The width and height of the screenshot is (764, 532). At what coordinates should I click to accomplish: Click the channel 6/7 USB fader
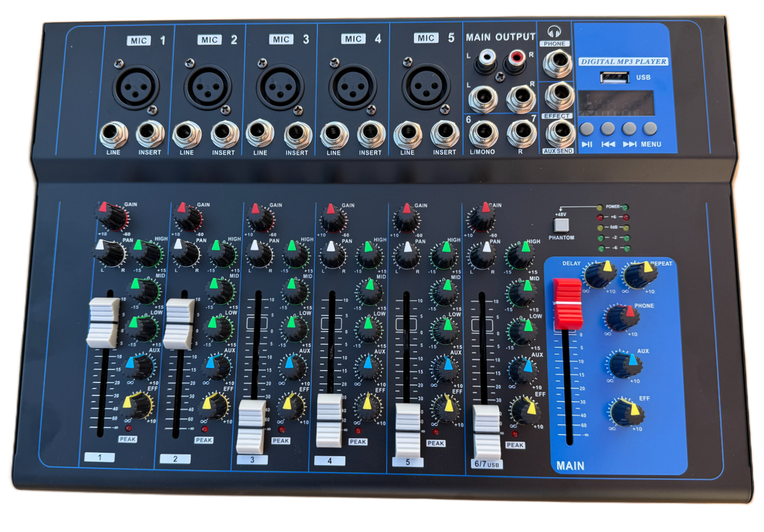pyautogui.click(x=487, y=432)
